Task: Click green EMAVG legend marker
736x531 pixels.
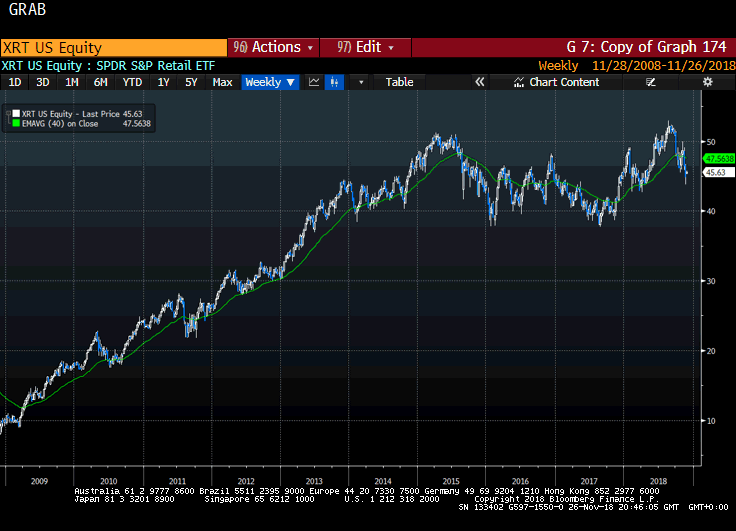Action: point(16,125)
